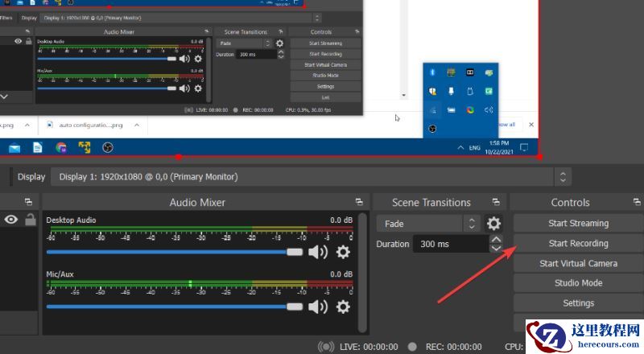Click the hidden-icons chevron in previewed system tray
The image size is (644, 354).
[x=460, y=147]
